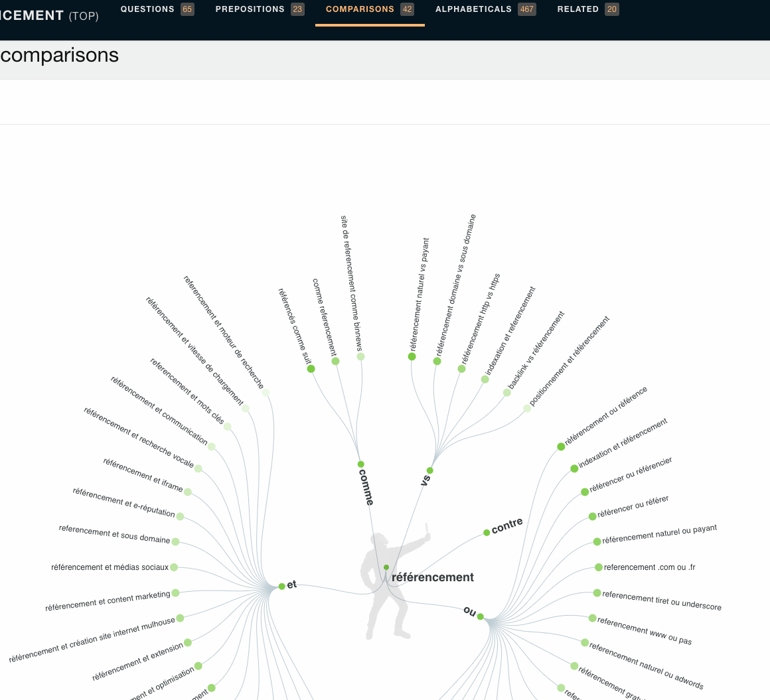The height and width of the screenshot is (700, 770).
Task: Click the central 'référencement' root node
Action: [x=386, y=567]
